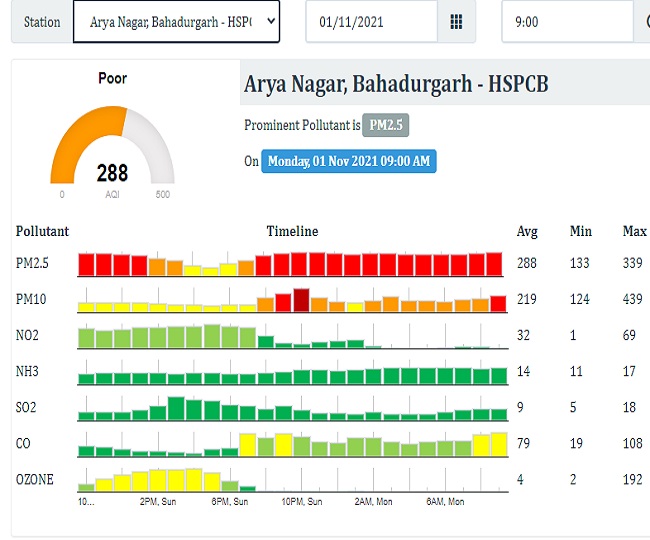This screenshot has width=650, height=540.
Task: Click the time field showing 9:00
Action: (566, 21)
